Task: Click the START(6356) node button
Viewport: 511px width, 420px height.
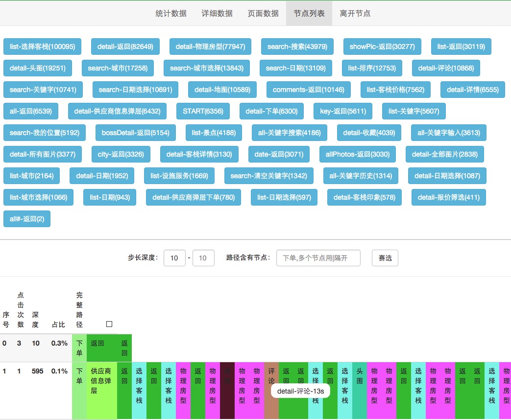Action: [x=203, y=111]
